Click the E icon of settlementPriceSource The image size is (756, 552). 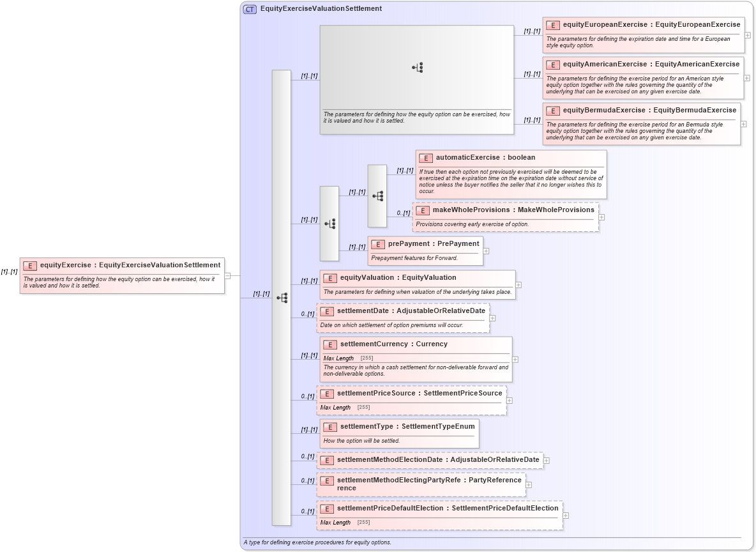[327, 394]
